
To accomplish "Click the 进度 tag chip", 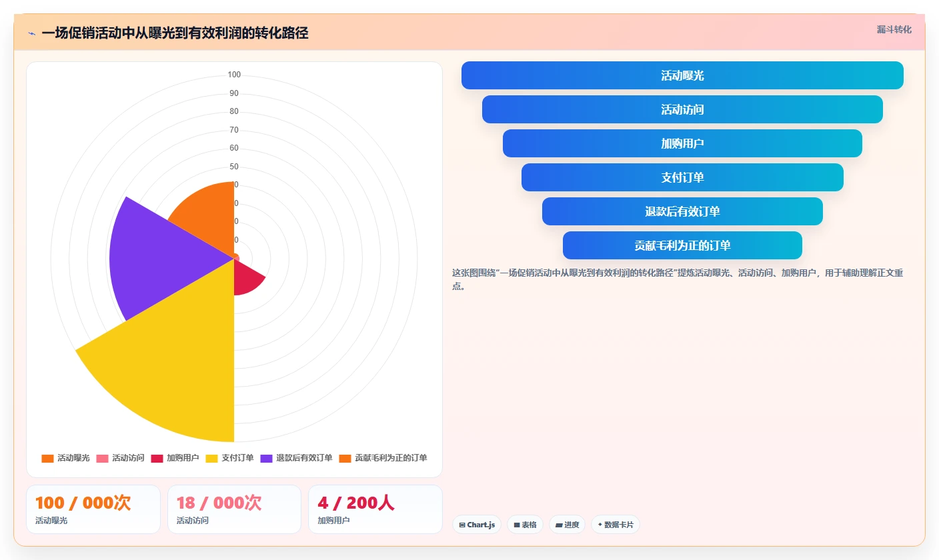I will 567,525.
